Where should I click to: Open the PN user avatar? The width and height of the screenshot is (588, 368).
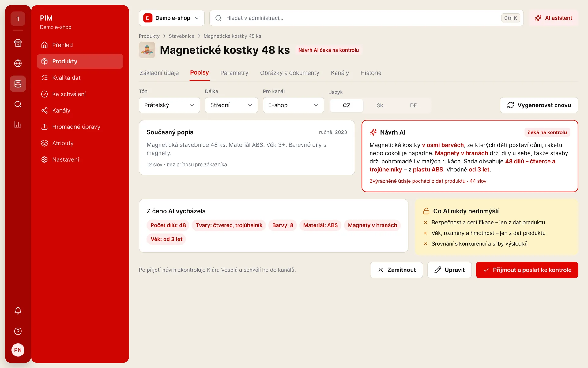tap(18, 350)
